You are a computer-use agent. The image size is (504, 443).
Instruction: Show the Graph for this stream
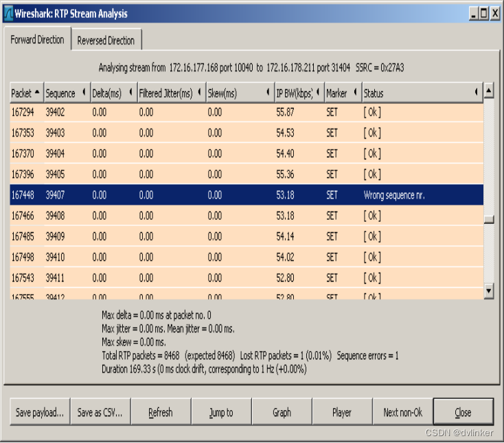(282, 412)
